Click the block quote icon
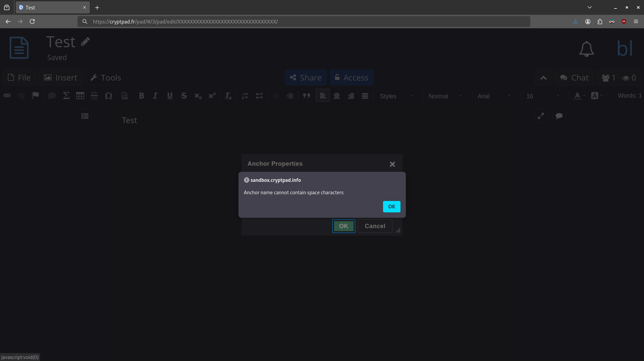The height and width of the screenshot is (361, 644). tap(306, 96)
